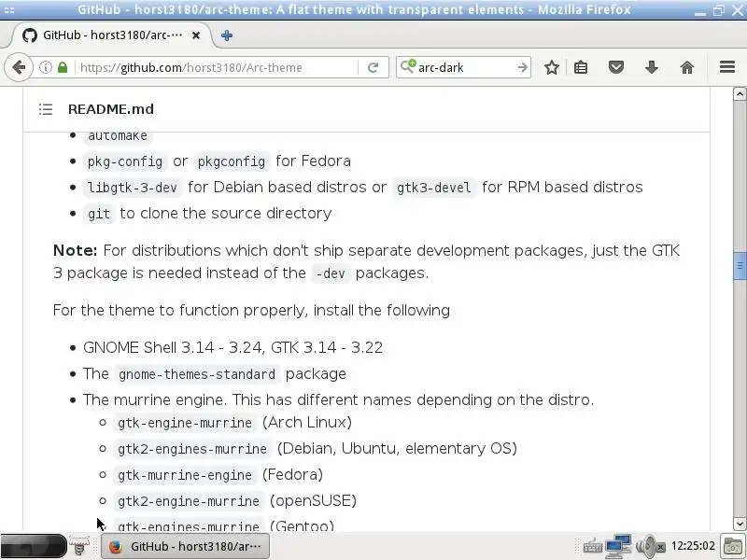Click the arc-dark search box
The width and height of the screenshot is (747, 560).
[x=464, y=67]
